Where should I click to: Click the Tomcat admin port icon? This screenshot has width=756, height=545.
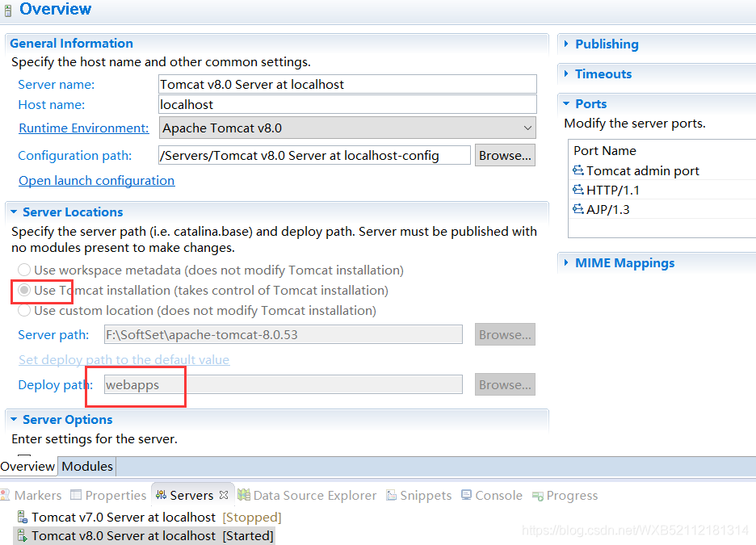click(x=578, y=170)
